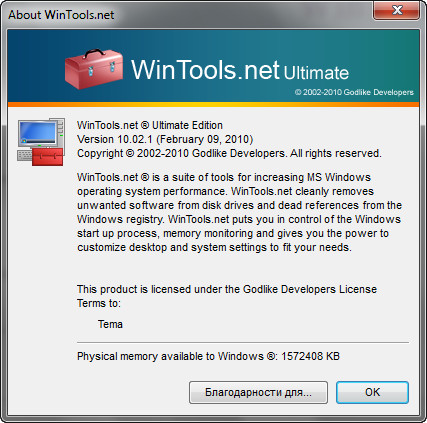Click the product description paragraph

pyautogui.click(x=239, y=212)
